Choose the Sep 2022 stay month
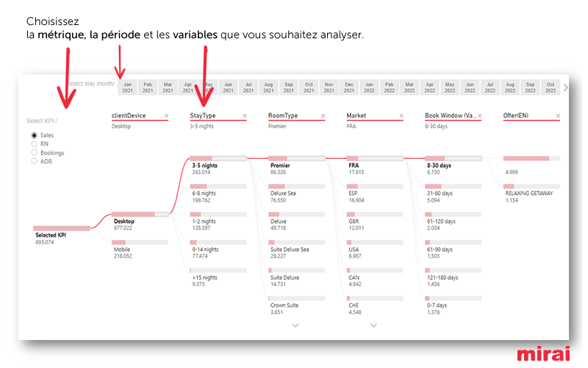The width and height of the screenshot is (588, 368). pos(530,88)
